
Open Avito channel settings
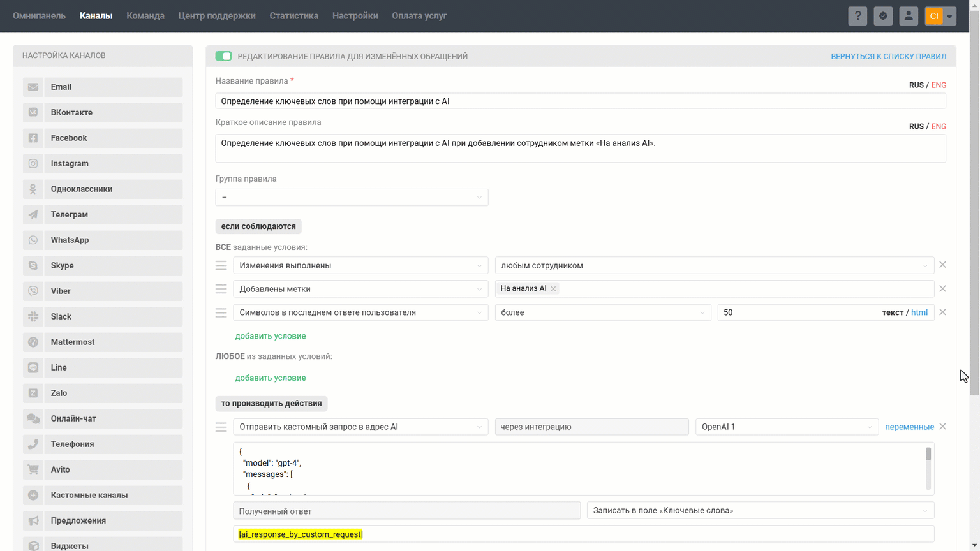103,469
